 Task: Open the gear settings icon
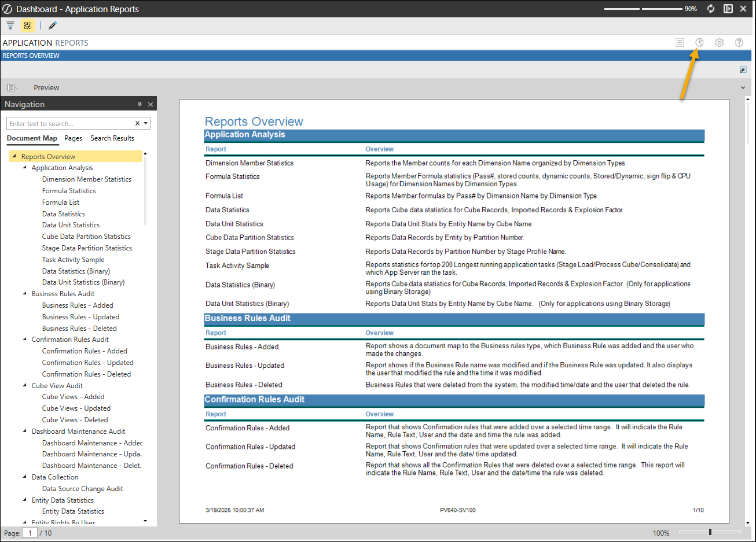tap(719, 42)
